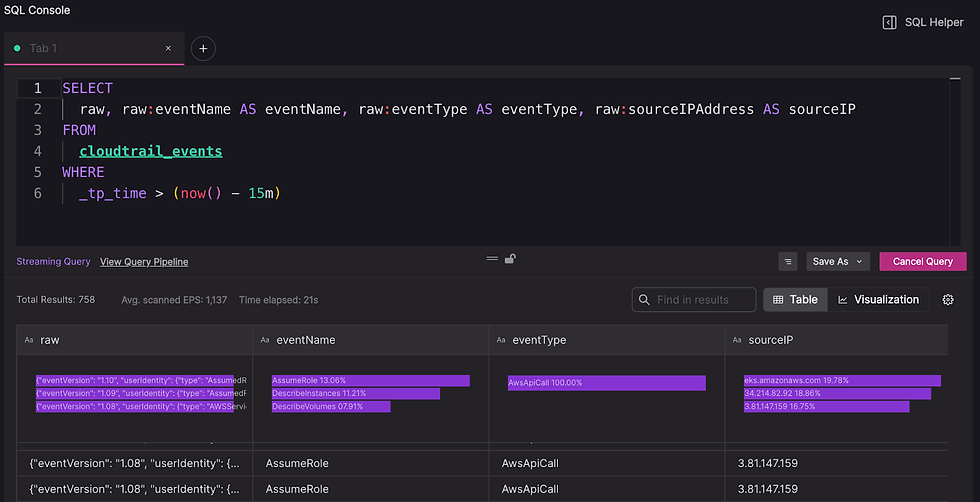
Task: Click the cloudtrail_events table name
Action: [151, 151]
